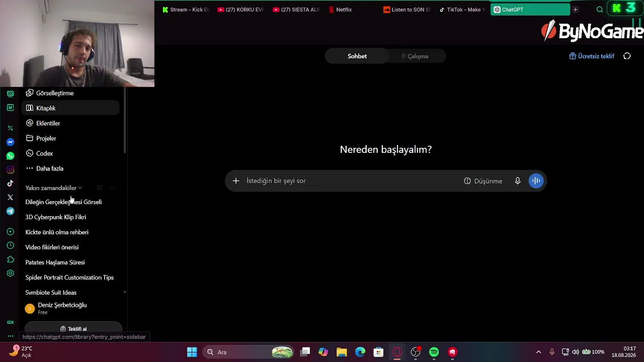This screenshot has height=362, width=644.
Task: Switch to the SIESTA ALB YouTube tab
Action: point(296,10)
